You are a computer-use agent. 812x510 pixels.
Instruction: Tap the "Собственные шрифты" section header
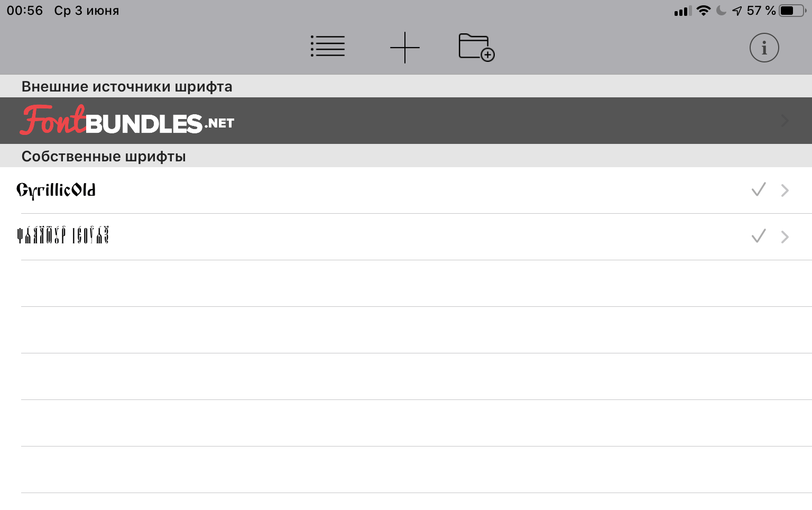click(104, 156)
